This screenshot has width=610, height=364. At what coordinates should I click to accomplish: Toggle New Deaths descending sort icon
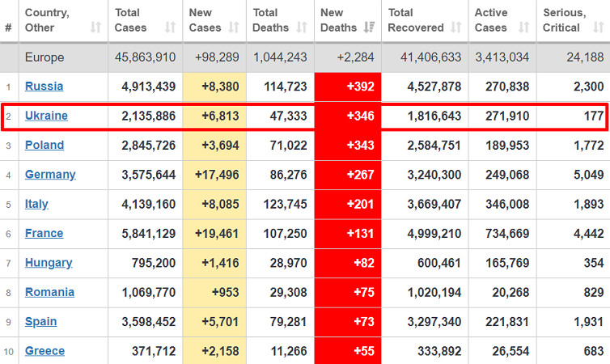[369, 28]
